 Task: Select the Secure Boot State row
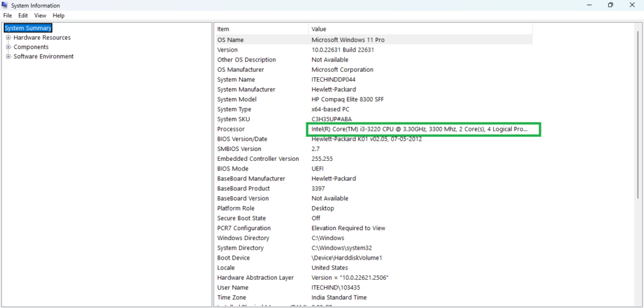click(x=374, y=218)
